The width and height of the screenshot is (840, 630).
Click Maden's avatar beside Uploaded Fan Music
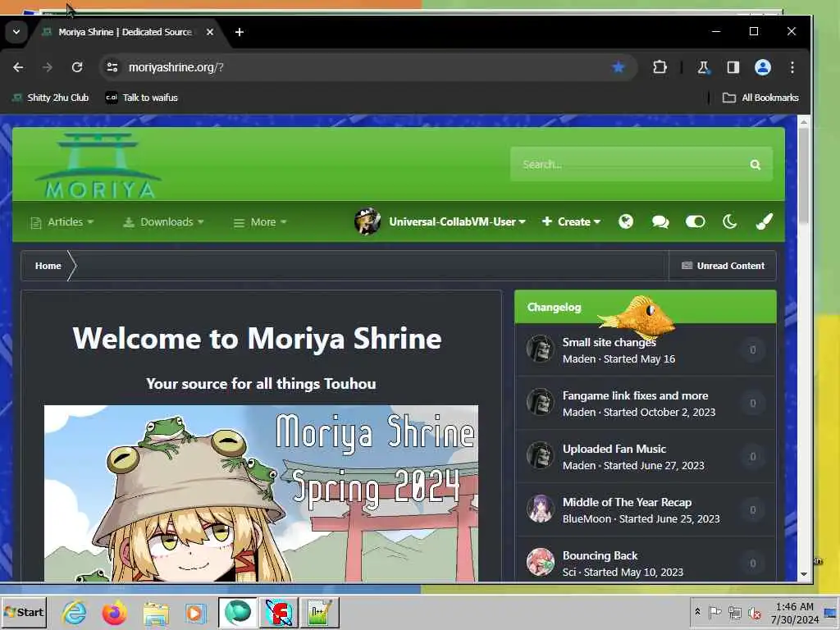point(540,456)
